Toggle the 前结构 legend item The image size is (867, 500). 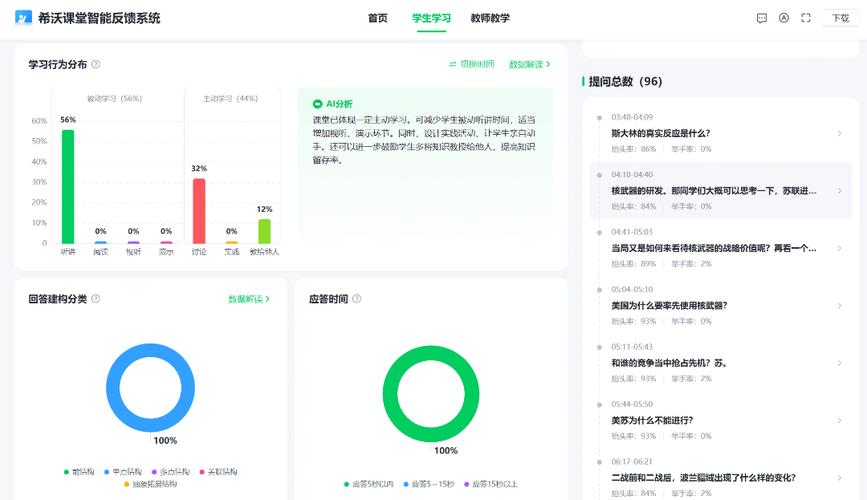pos(79,472)
